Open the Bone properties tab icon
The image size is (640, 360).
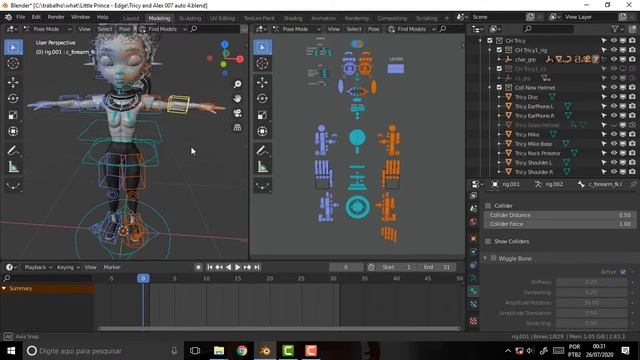point(473,291)
